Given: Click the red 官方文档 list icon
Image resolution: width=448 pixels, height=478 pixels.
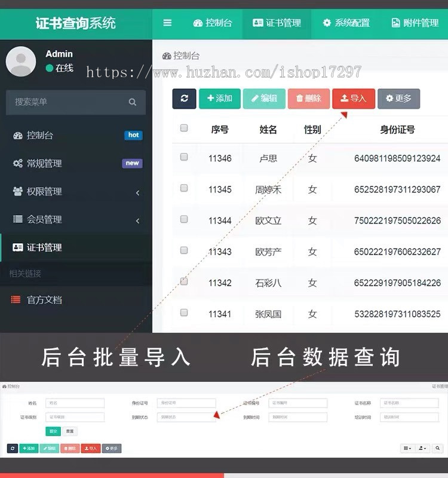Looking at the screenshot, I should click(16, 300).
